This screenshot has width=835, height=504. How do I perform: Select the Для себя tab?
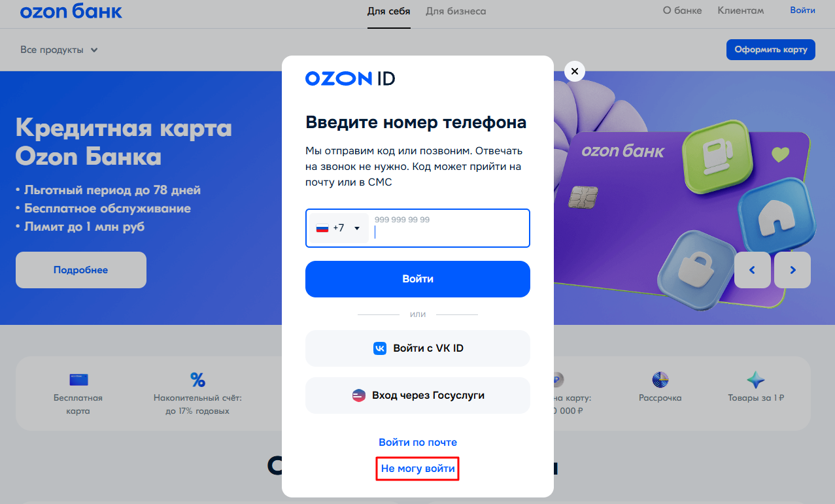pyautogui.click(x=388, y=11)
